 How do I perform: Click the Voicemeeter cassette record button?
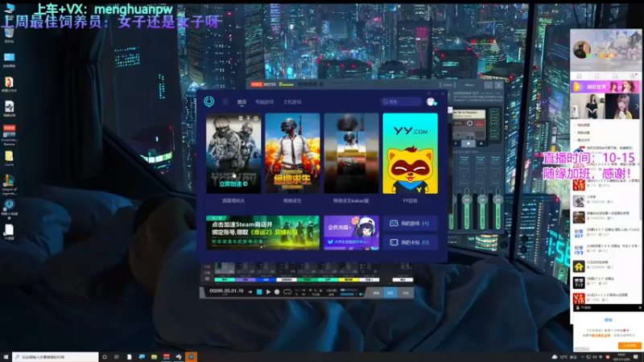[481, 143]
